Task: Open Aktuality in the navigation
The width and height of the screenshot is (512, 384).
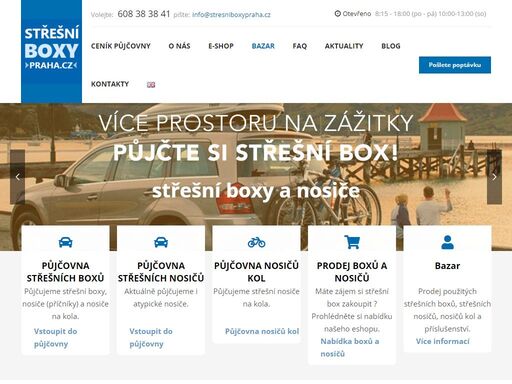Action: tap(344, 46)
